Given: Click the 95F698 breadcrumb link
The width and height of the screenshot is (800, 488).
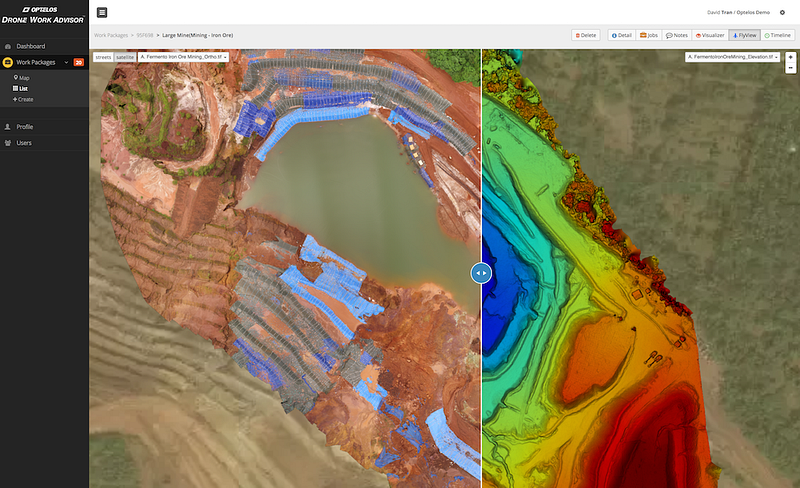Looking at the screenshot, I should pyautogui.click(x=145, y=35).
